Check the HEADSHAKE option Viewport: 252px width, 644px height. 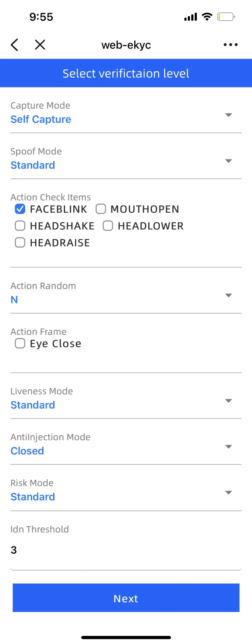(x=20, y=226)
